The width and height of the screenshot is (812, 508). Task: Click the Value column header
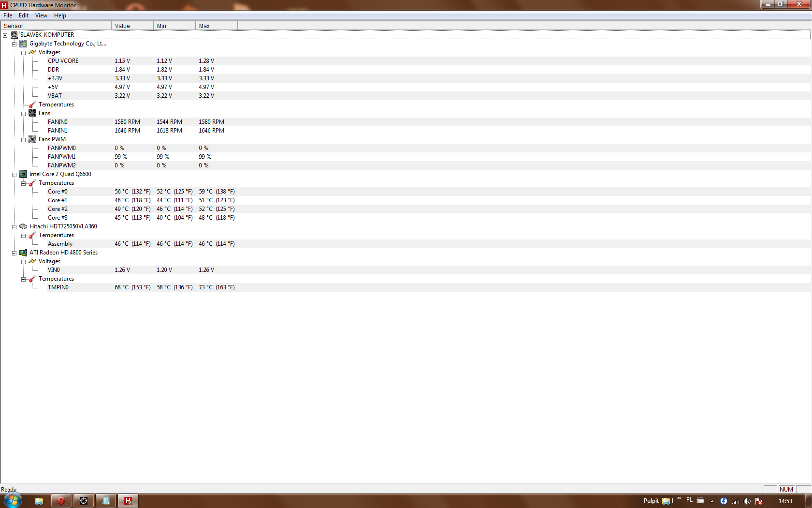(132, 26)
